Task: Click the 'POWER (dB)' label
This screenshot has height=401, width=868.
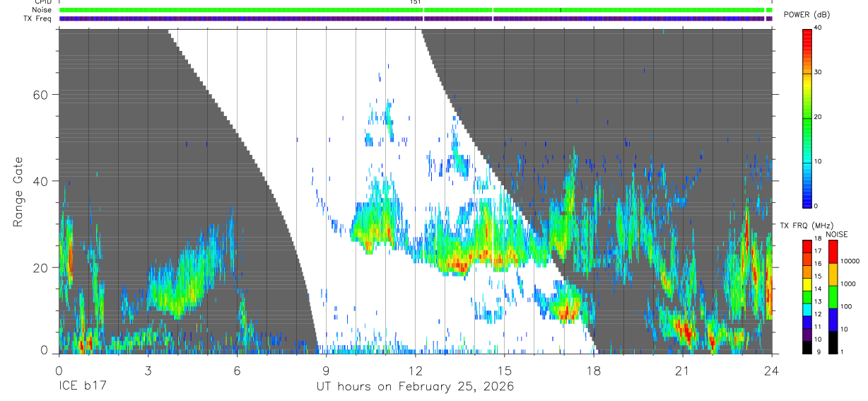Action: 807,15
